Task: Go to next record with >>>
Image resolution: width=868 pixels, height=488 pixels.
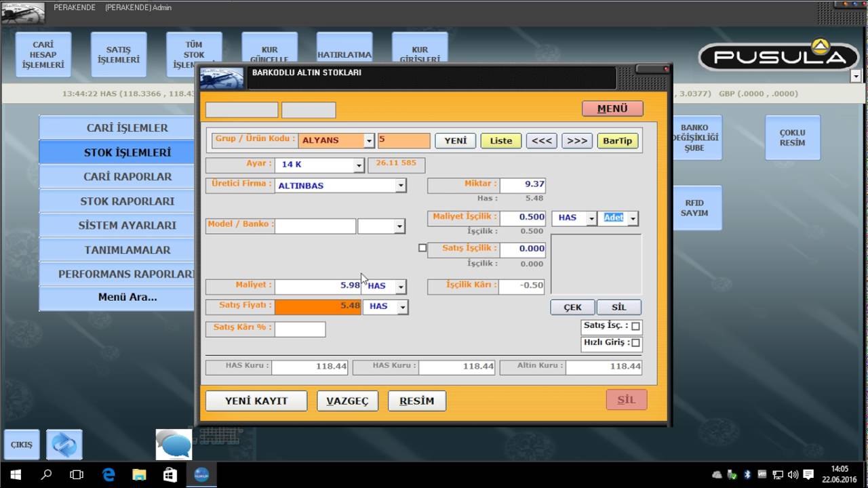Action: [576, 141]
